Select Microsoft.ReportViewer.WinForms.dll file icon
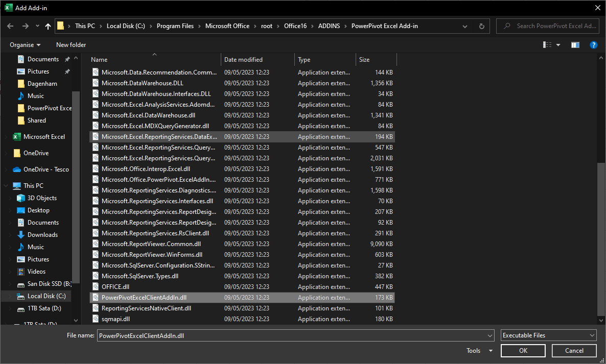Screen dimensions: 606x364 [96, 255]
